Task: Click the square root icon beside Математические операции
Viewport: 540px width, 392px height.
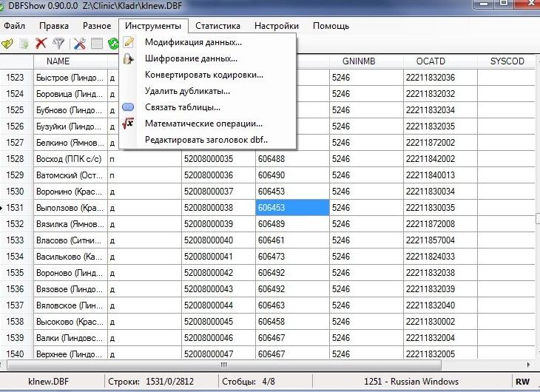Action: (x=128, y=124)
